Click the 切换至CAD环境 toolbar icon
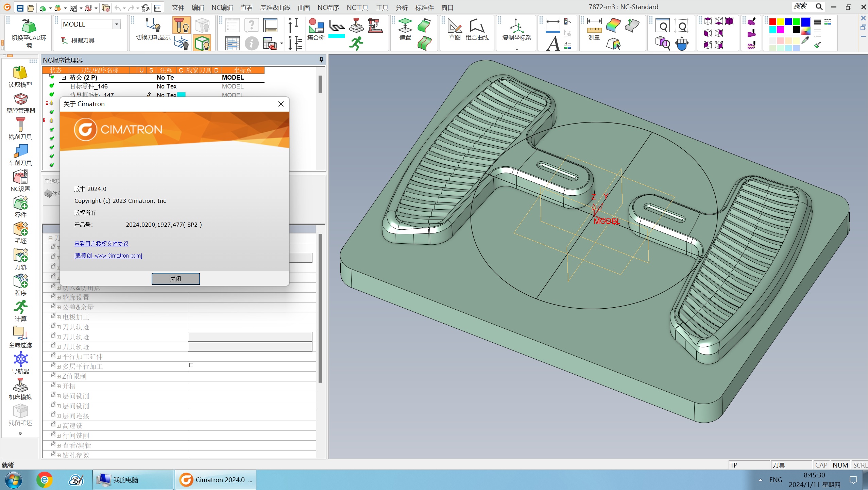868x490 pixels. pyautogui.click(x=29, y=27)
